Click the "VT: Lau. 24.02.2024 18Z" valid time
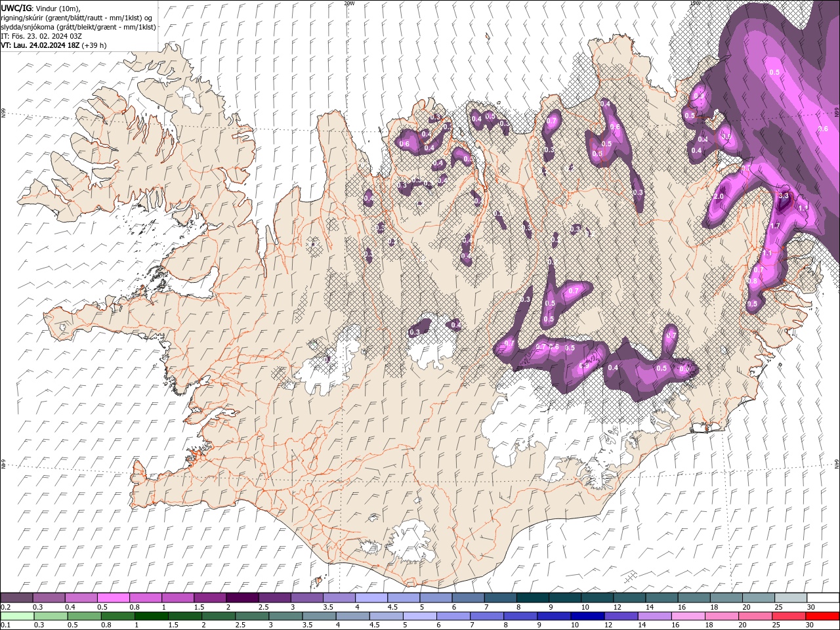Viewport: 840px width, 630px height. [x=40, y=45]
